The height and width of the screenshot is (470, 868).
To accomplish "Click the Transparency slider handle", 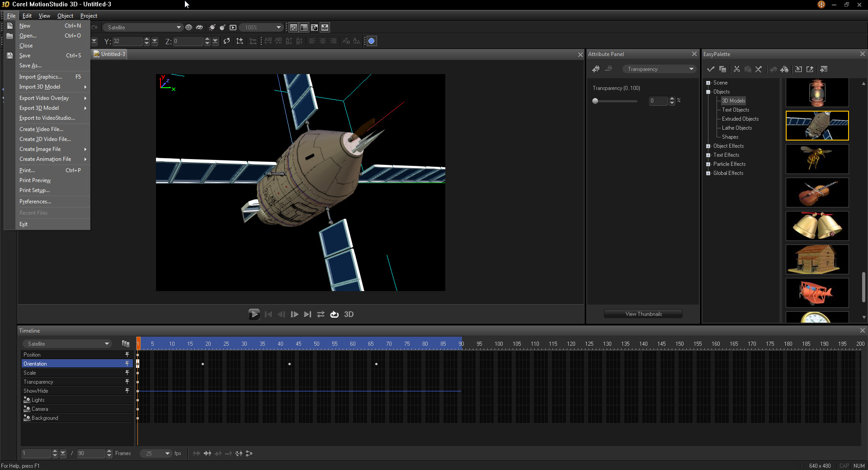I will click(595, 101).
